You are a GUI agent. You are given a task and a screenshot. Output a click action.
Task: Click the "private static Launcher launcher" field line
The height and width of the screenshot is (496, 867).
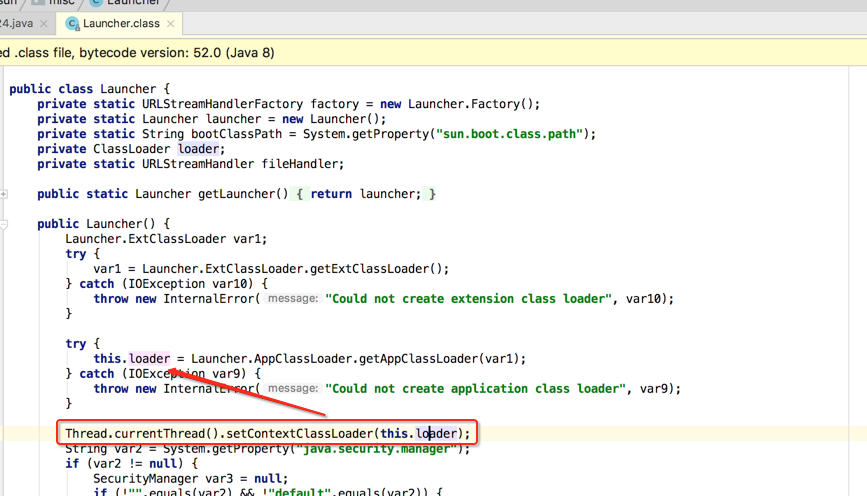[x=212, y=119]
